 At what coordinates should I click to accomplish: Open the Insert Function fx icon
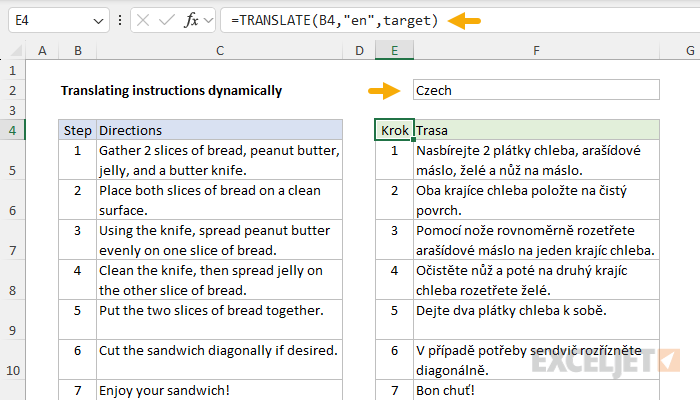point(191,21)
